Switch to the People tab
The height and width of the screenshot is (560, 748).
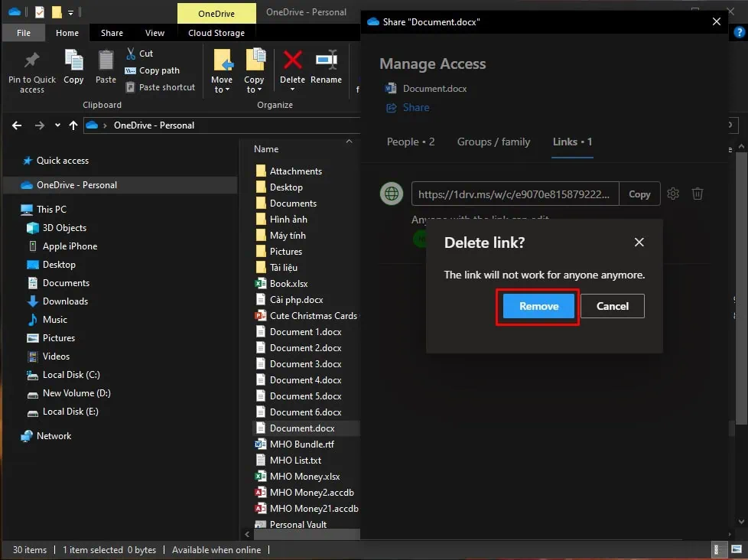(x=411, y=142)
